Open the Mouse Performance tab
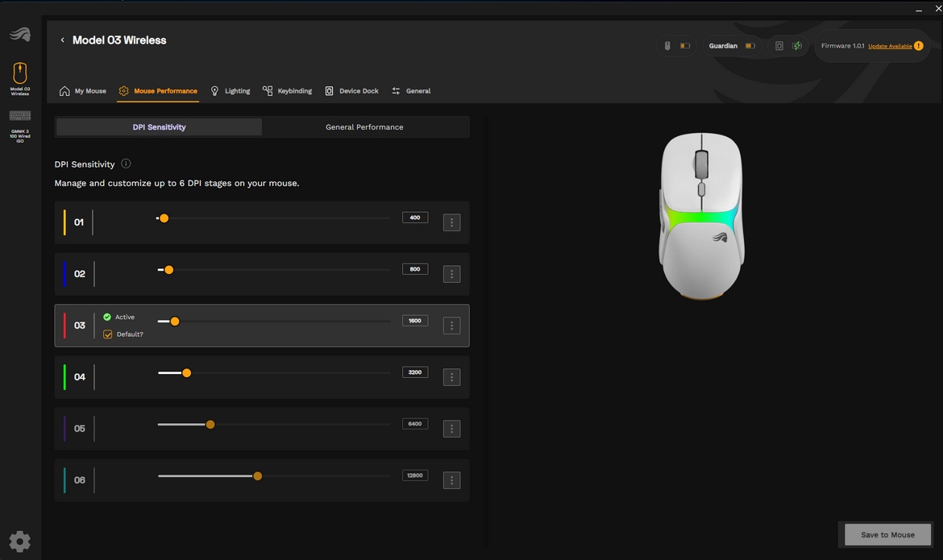Viewport: 943px width, 560px height. click(158, 91)
